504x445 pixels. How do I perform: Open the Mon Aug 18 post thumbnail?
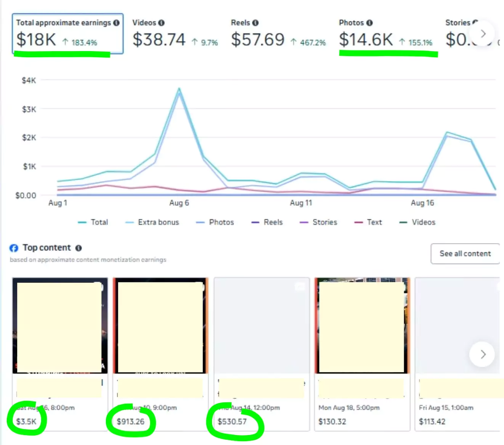click(x=362, y=326)
